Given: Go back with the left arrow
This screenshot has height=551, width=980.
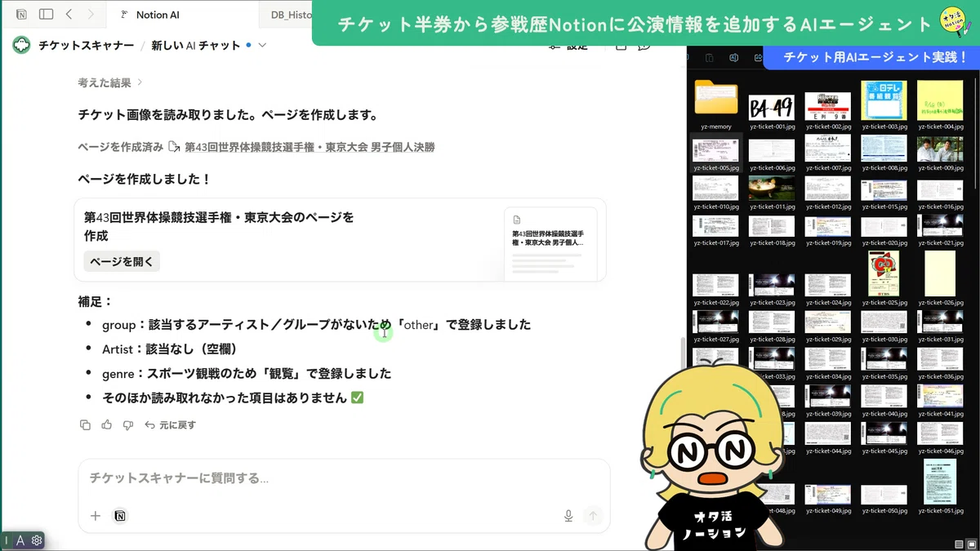Looking at the screenshot, I should [69, 14].
